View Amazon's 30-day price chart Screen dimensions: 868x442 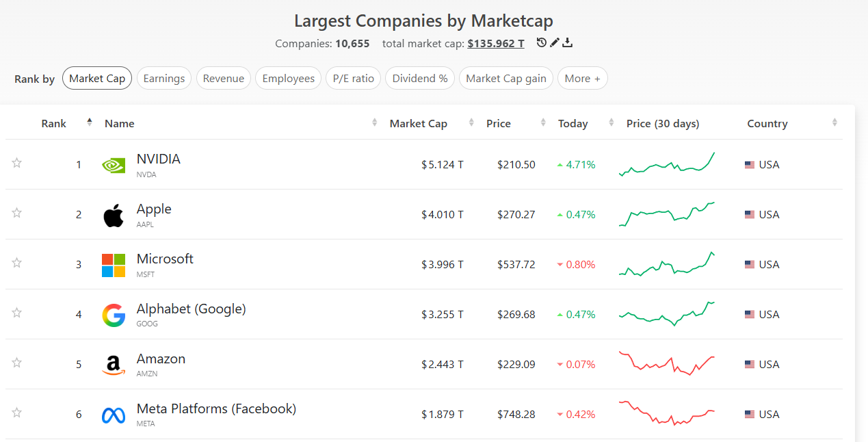[667, 364]
